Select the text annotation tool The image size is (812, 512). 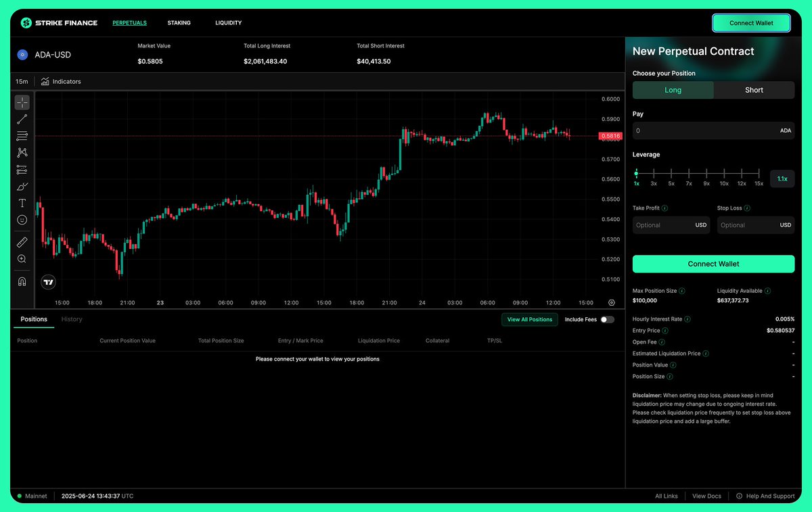[22, 203]
